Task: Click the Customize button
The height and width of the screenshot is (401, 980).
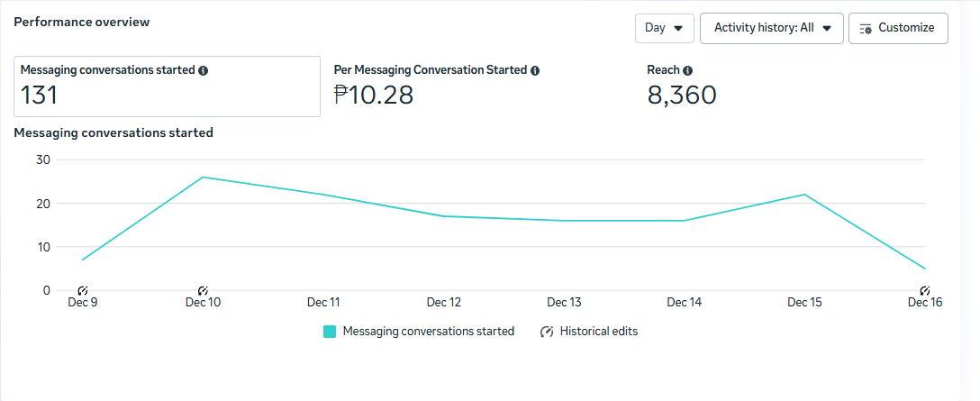Action: [898, 28]
